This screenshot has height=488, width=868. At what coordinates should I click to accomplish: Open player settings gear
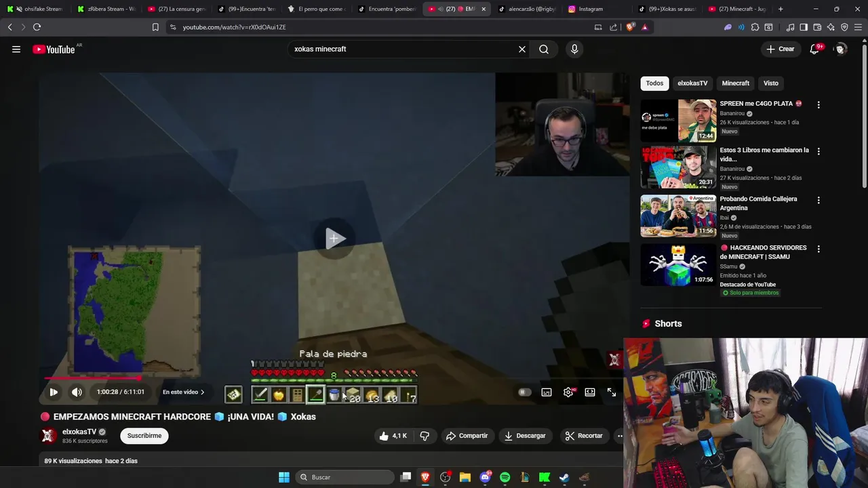[568, 392]
